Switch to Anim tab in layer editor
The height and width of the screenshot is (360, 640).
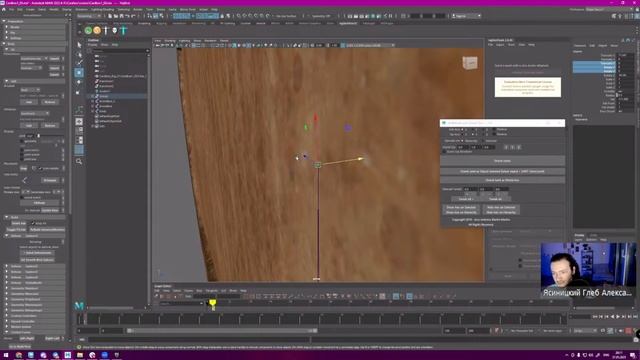593,236
